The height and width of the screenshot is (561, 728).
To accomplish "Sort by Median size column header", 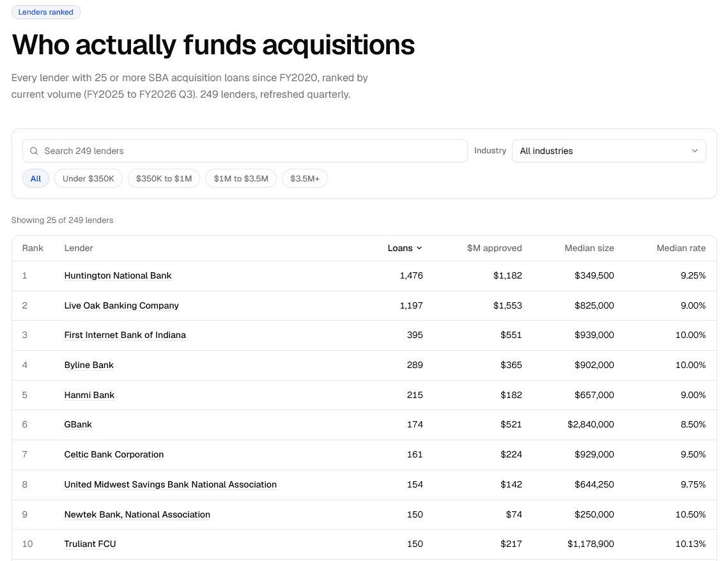I will pos(589,249).
